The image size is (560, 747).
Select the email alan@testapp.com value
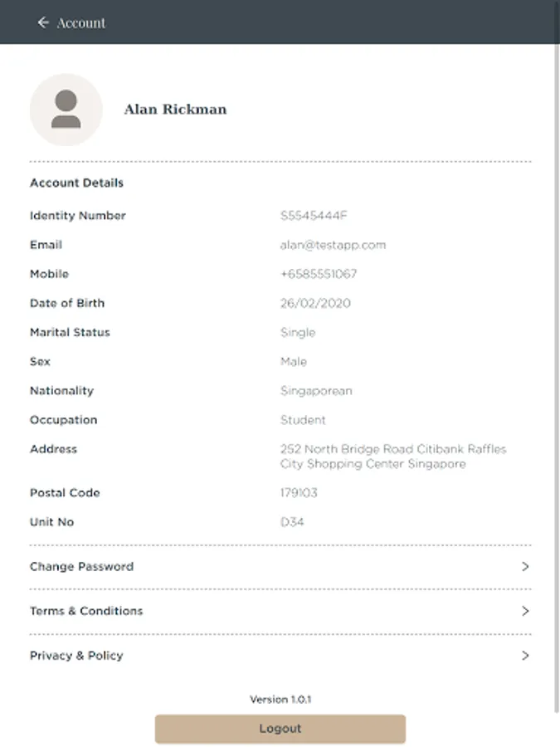[333, 245]
